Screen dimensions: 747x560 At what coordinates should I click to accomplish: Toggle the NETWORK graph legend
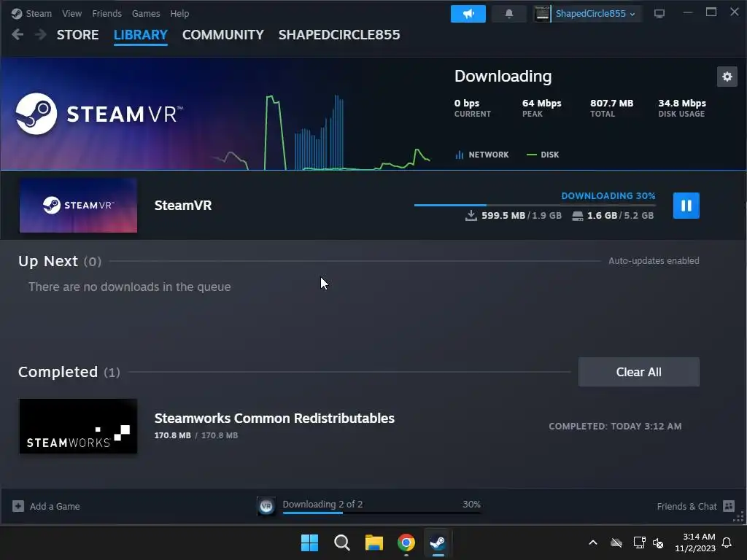click(x=482, y=155)
